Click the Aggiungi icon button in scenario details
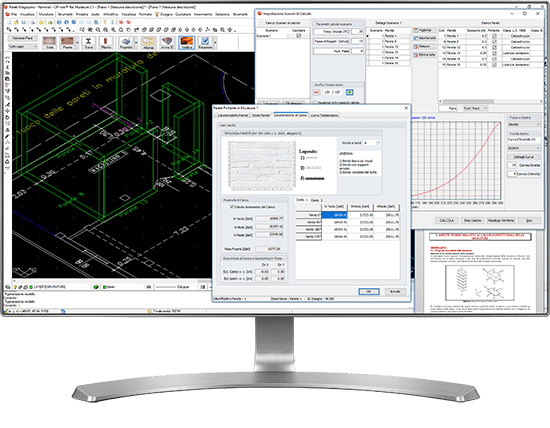The width and height of the screenshot is (550, 428). click(424, 30)
